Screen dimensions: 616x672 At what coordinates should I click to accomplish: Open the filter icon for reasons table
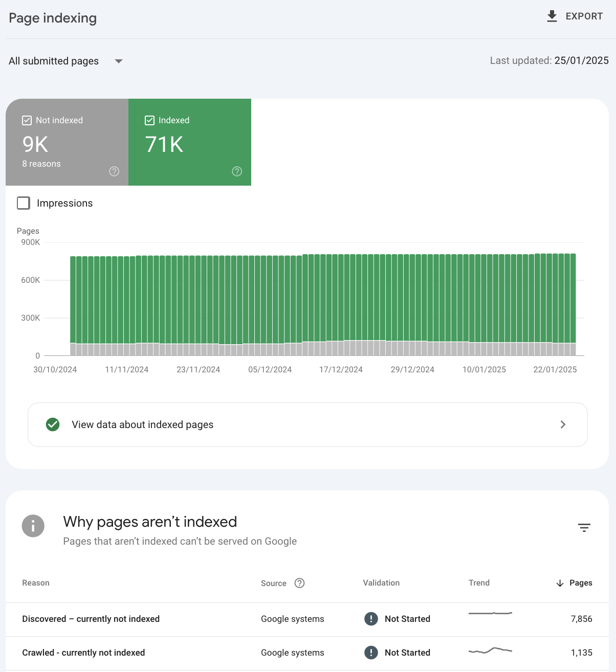pyautogui.click(x=584, y=527)
